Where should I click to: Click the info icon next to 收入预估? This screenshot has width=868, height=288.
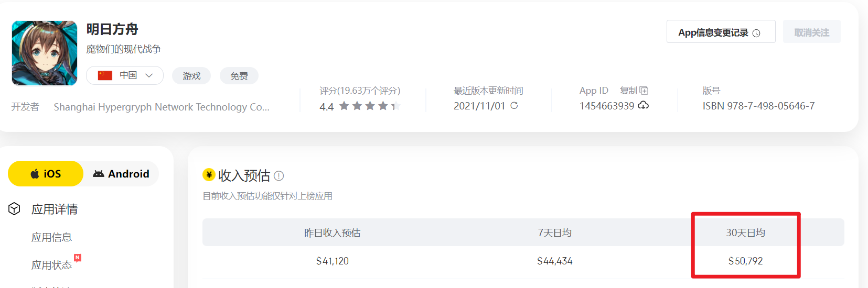[x=279, y=176]
